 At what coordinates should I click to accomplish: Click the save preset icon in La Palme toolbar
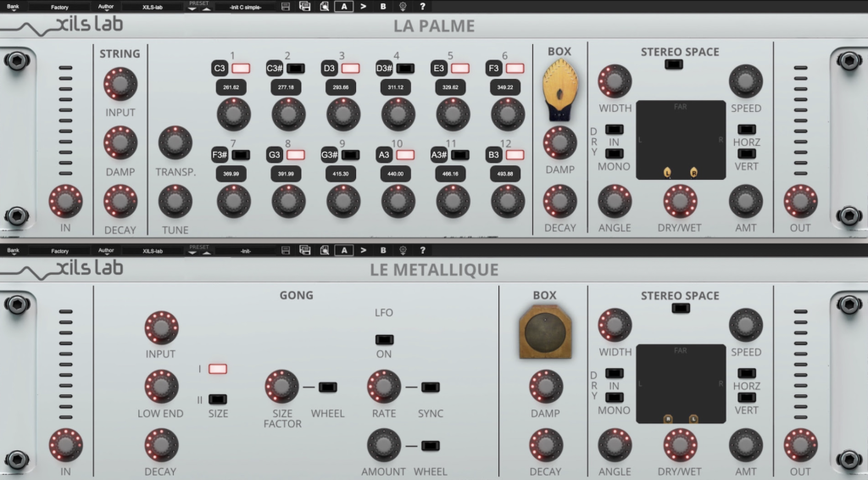click(285, 7)
